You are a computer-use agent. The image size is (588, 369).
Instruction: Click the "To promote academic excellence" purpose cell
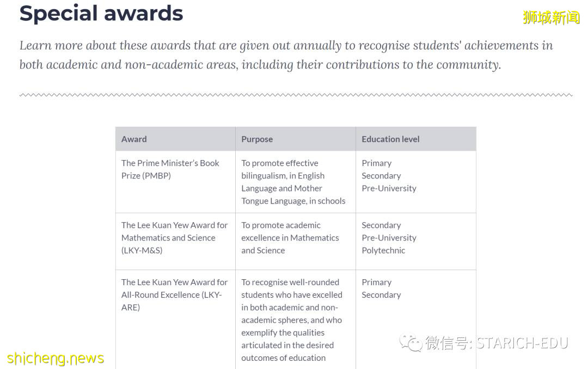(x=290, y=238)
